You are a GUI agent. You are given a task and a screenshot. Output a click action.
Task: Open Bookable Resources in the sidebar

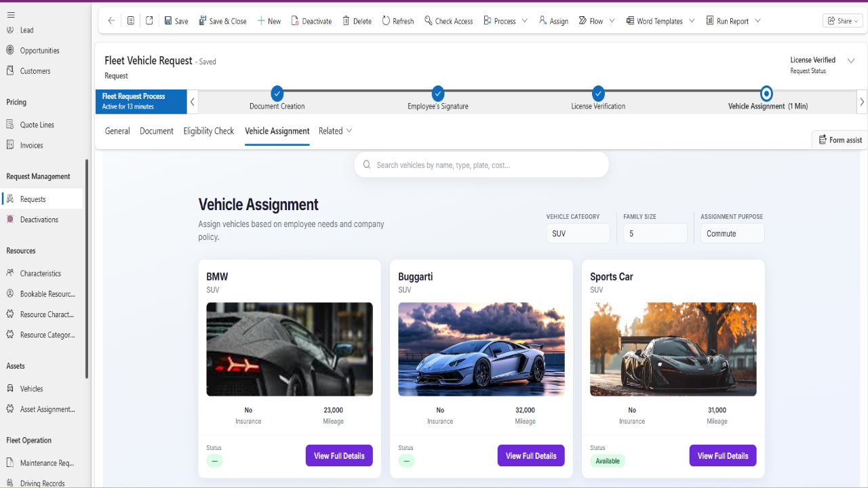41,293
